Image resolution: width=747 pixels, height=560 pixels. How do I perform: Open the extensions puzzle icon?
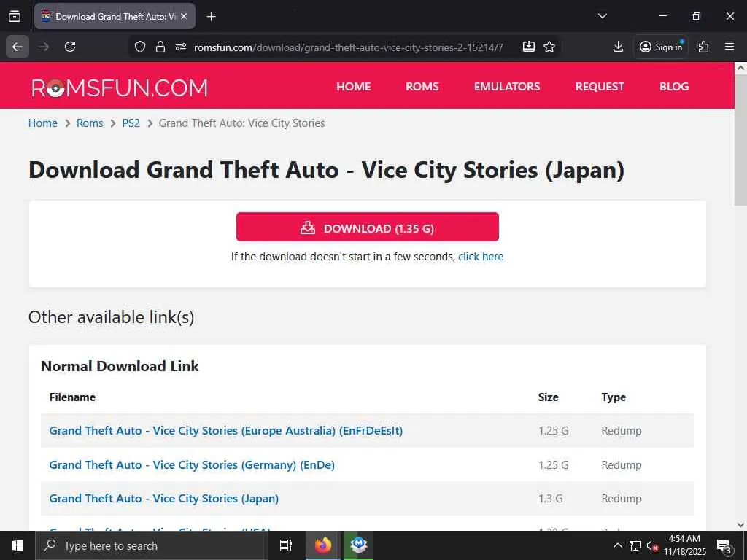coord(704,47)
